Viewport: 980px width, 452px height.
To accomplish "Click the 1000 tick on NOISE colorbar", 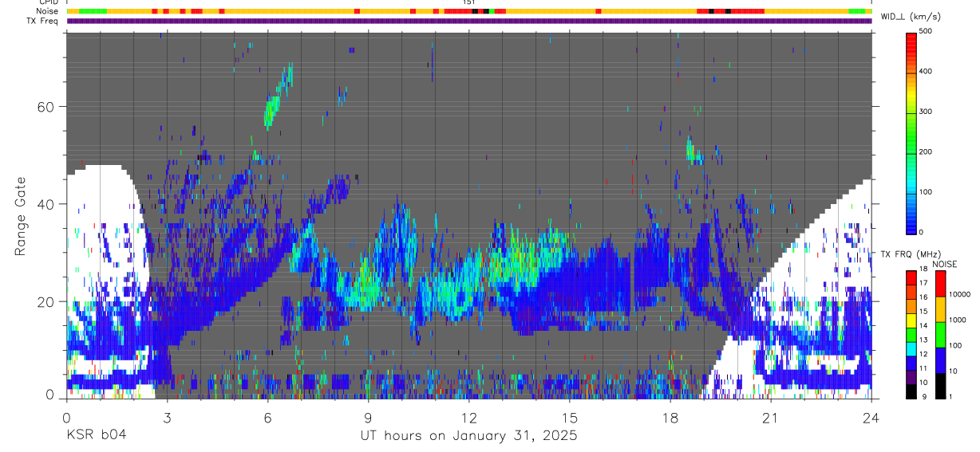I will [x=957, y=320].
